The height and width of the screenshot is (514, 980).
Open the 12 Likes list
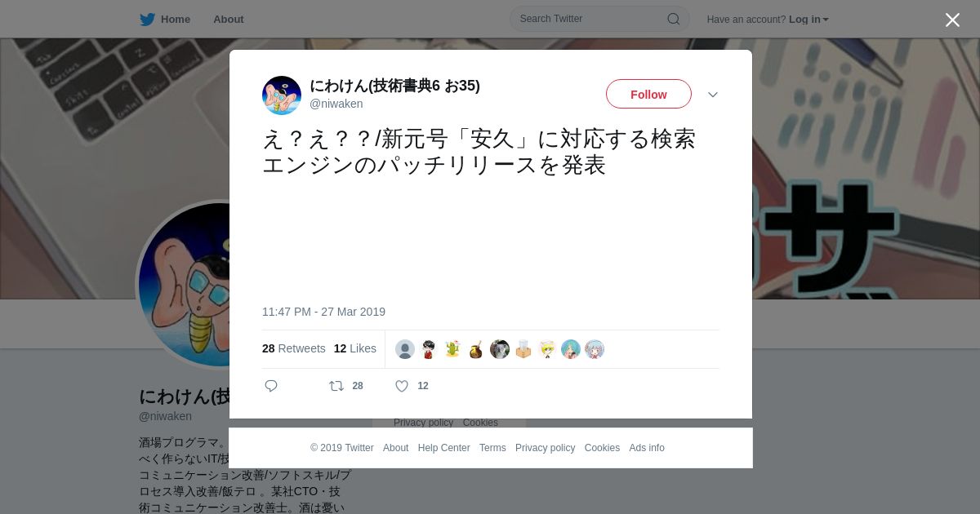(x=355, y=348)
